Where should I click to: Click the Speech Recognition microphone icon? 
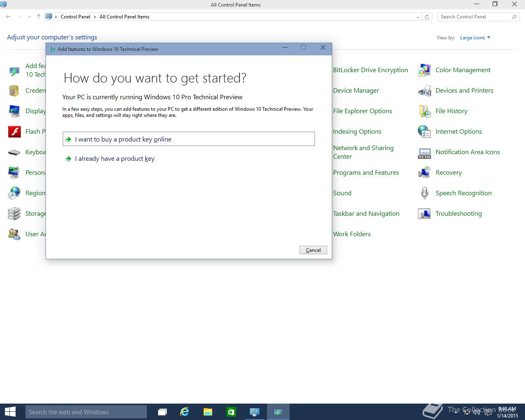click(424, 193)
